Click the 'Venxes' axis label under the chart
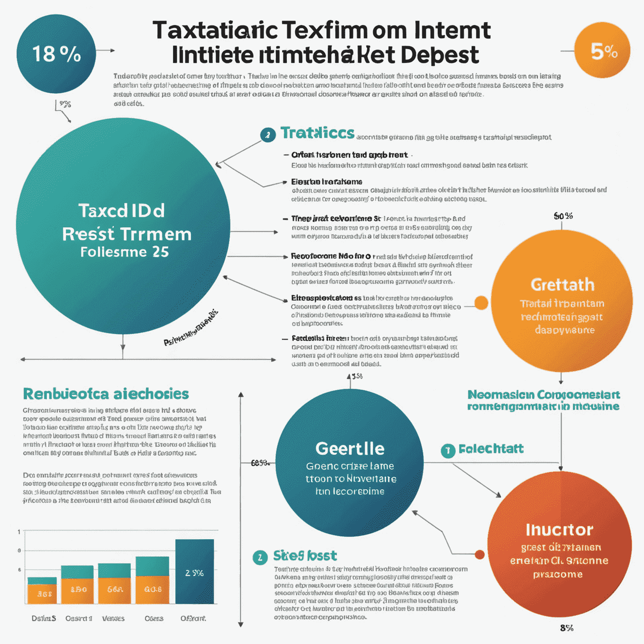Viewport: 644px width, 644px height. pos(113,618)
